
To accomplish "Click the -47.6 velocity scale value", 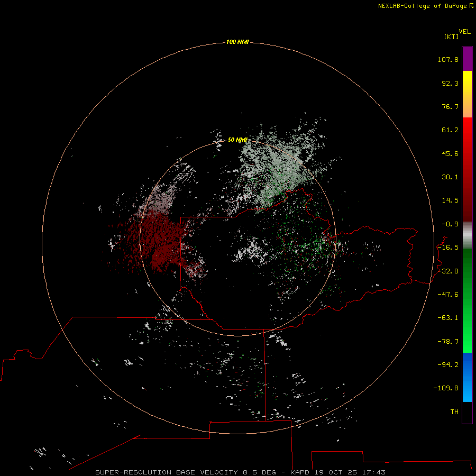I will [x=448, y=295].
